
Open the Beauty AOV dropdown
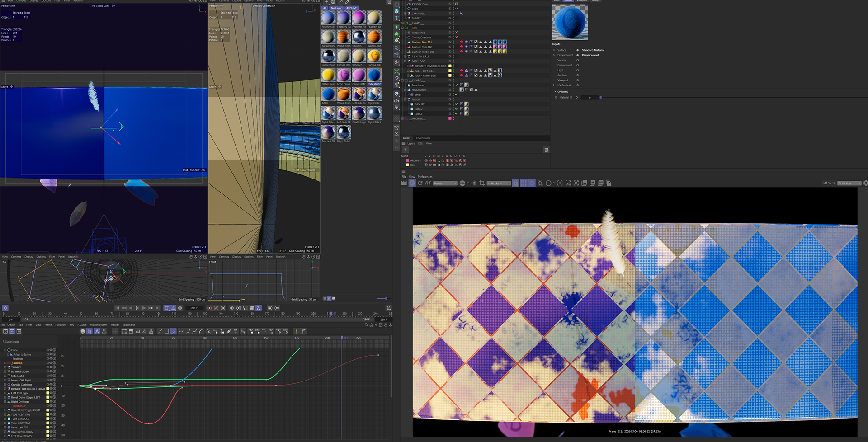[445, 183]
